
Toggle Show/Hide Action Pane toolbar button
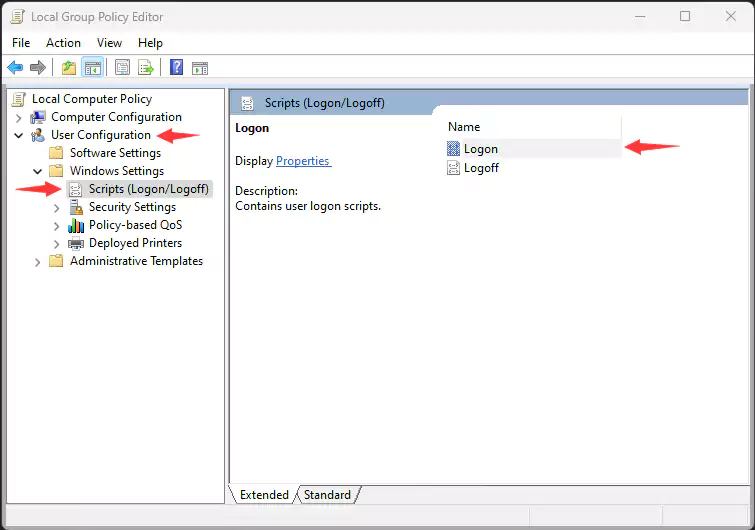tap(200, 68)
